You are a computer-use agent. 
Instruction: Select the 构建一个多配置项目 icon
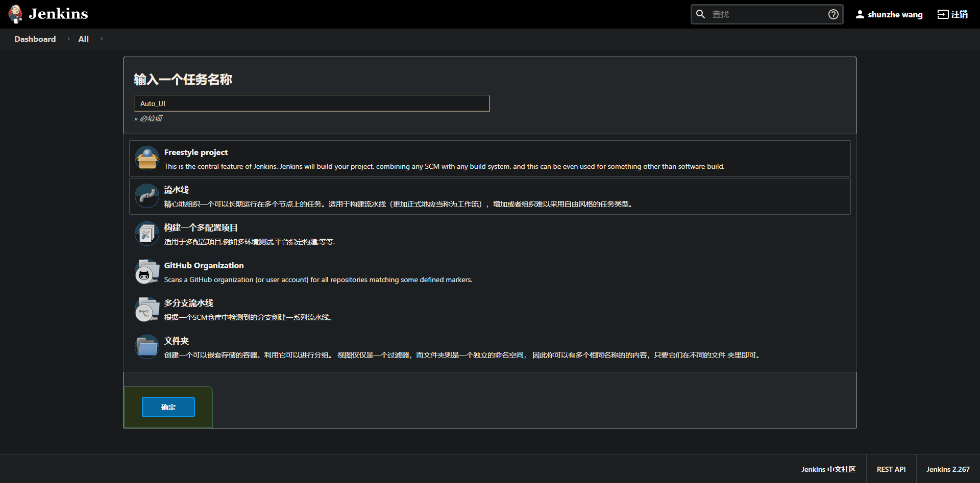tap(147, 234)
